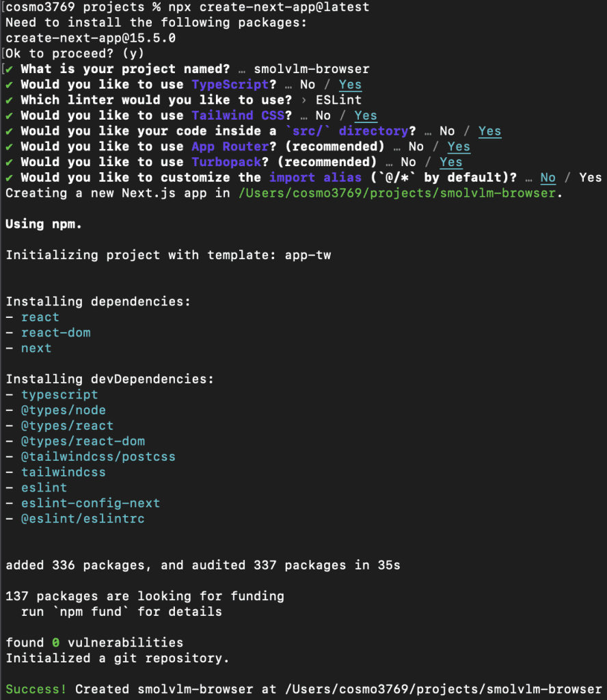Click the checkmark on the Turbopack question line

coord(9,162)
